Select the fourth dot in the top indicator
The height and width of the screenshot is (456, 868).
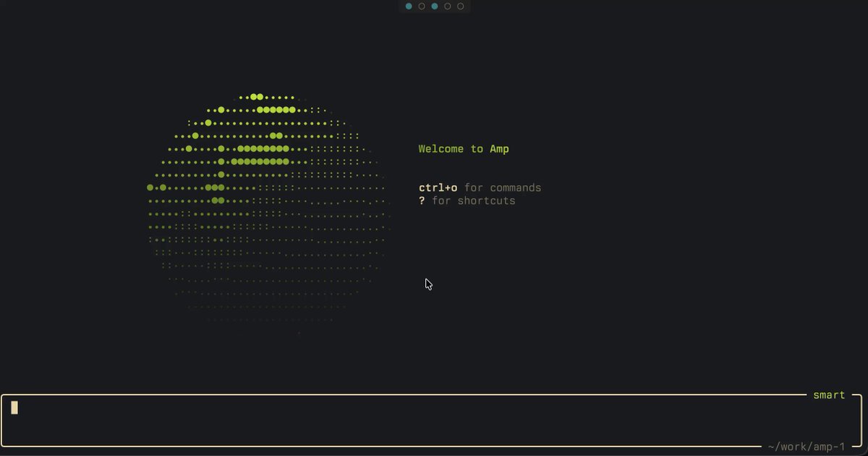448,7
